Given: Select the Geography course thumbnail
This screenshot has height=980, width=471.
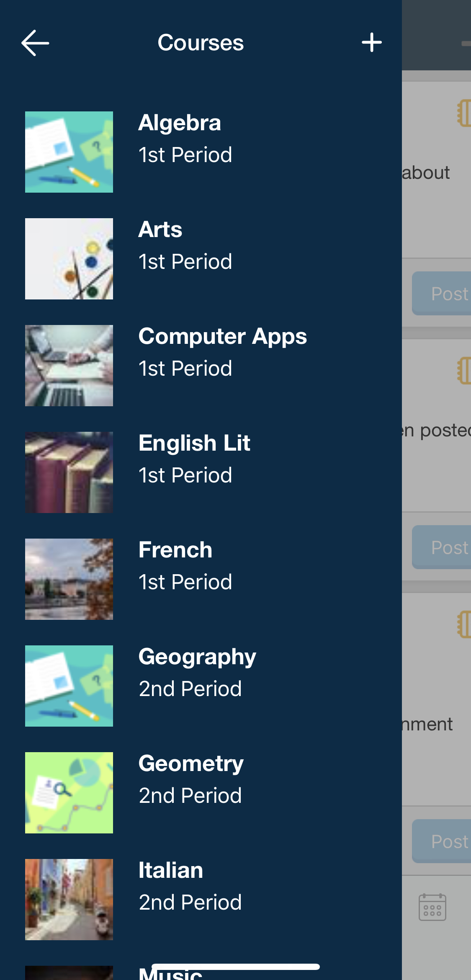Looking at the screenshot, I should [x=69, y=686].
